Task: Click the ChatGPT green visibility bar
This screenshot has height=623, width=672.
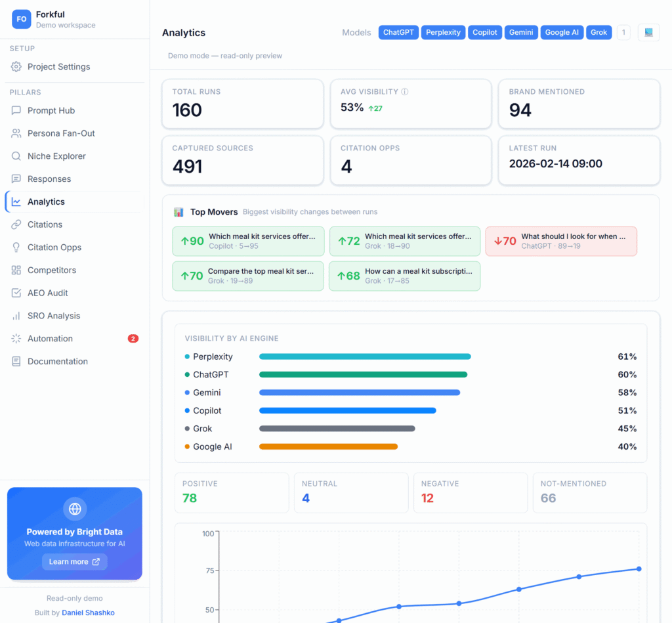Action: pyautogui.click(x=364, y=374)
